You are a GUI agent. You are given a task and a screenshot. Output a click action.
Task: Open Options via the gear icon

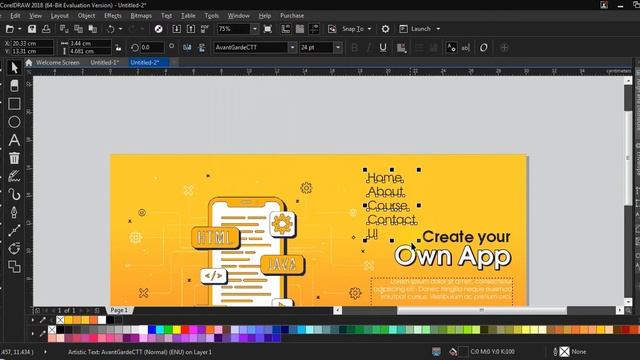click(x=385, y=29)
